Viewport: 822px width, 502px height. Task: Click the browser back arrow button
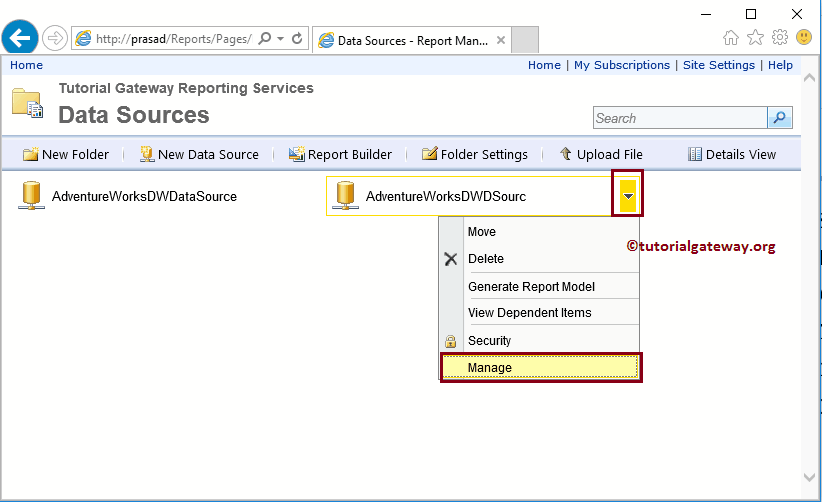click(21, 38)
